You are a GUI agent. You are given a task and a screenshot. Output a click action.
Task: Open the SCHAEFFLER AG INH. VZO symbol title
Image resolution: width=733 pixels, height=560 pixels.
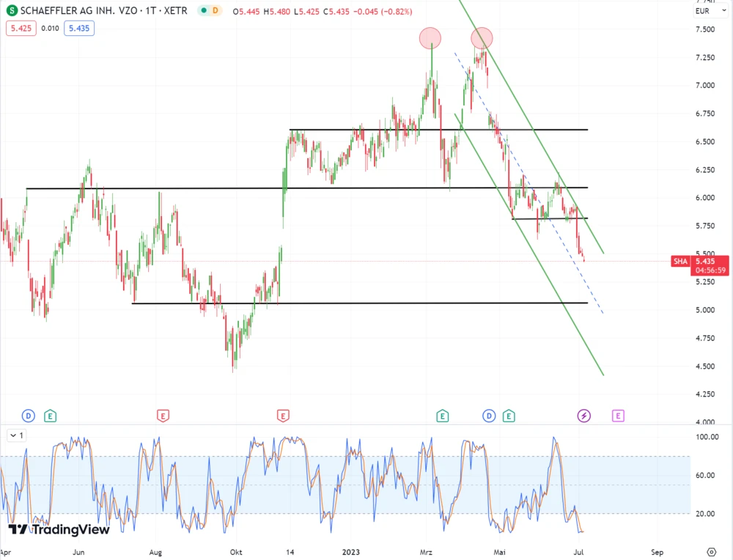click(104, 10)
